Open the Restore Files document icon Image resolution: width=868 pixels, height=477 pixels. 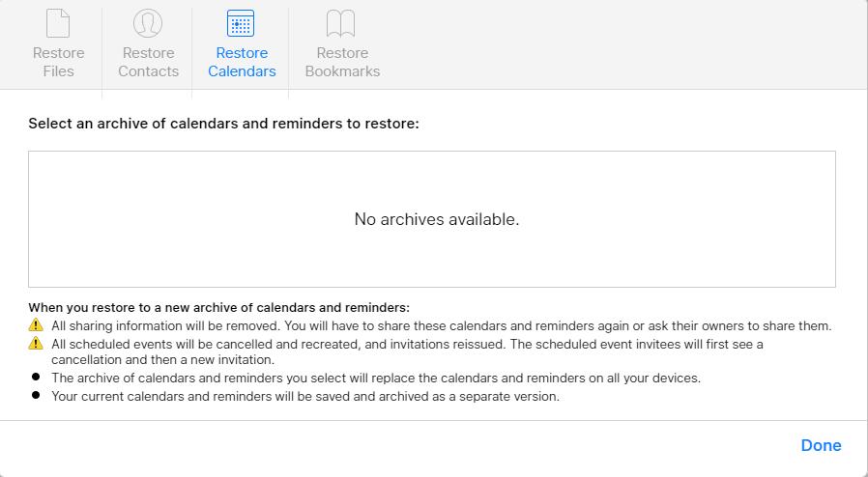pos(58,23)
